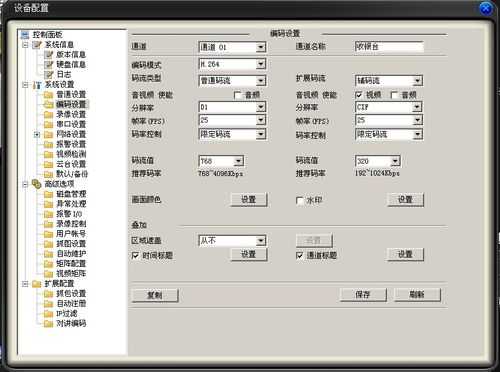Select the 版本信息 notepad icon
The image size is (500, 372).
pos(49,55)
